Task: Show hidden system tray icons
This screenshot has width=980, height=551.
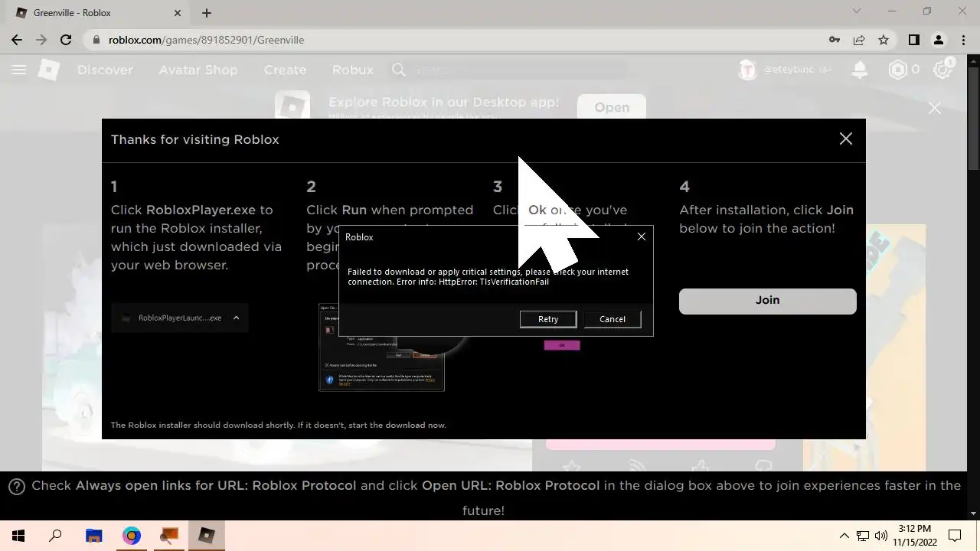Action: point(844,536)
